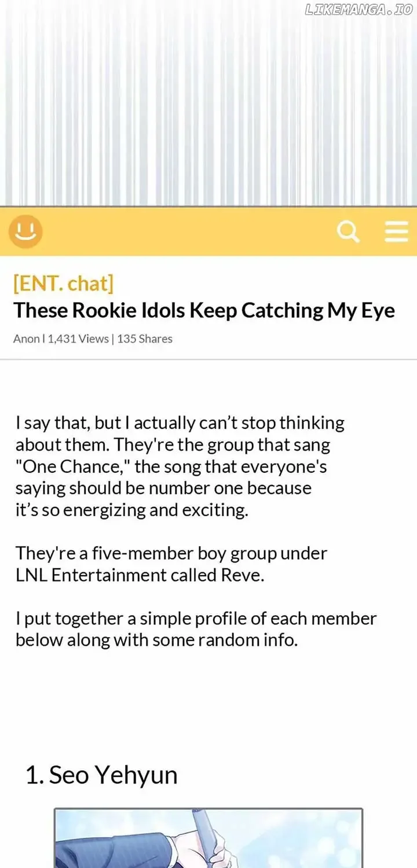Click the Anon author name

pos(26,339)
